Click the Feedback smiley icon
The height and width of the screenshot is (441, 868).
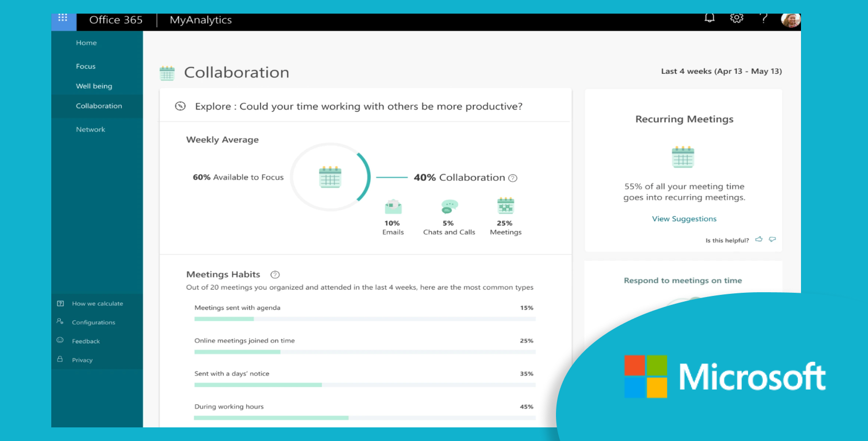(x=60, y=340)
